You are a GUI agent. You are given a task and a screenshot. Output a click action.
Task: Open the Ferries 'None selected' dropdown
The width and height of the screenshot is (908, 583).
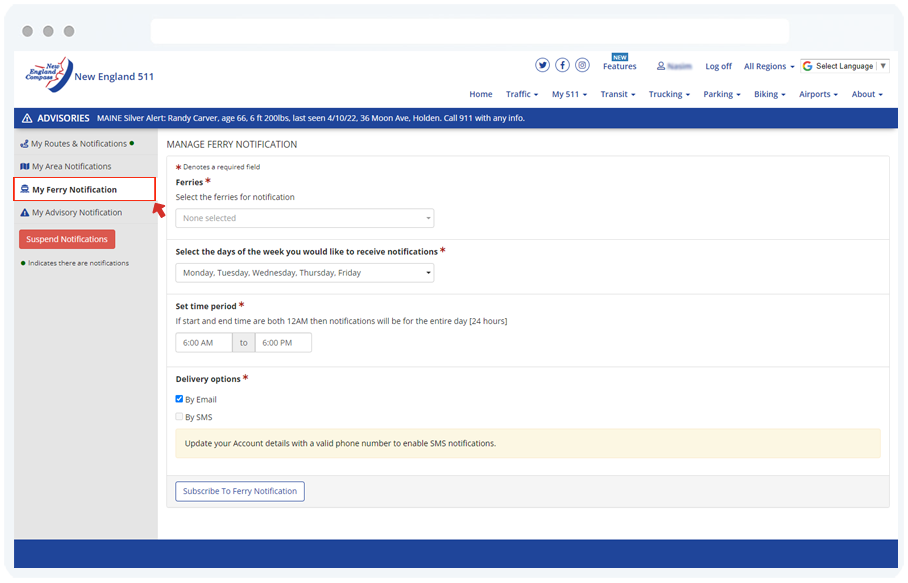click(x=304, y=218)
